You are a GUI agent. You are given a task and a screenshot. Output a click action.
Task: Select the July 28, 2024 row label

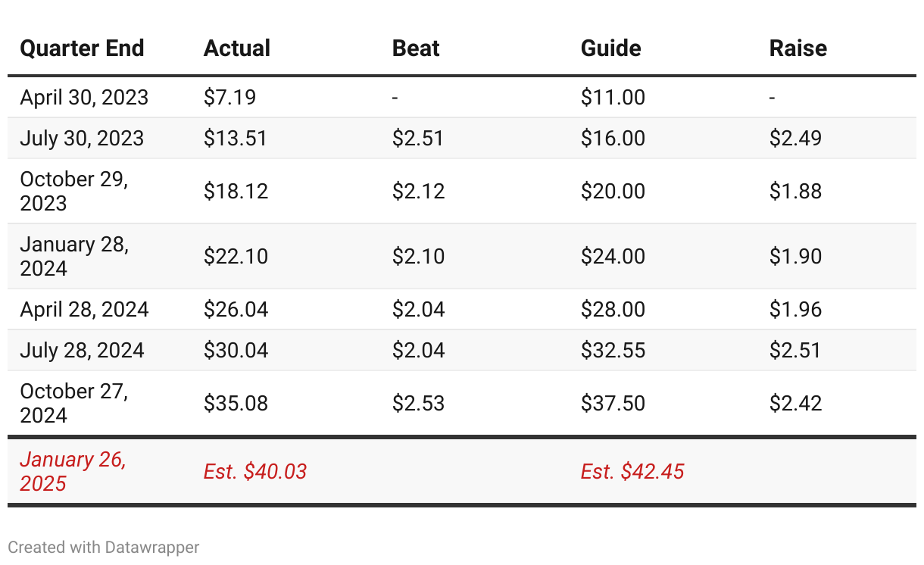tap(82, 351)
